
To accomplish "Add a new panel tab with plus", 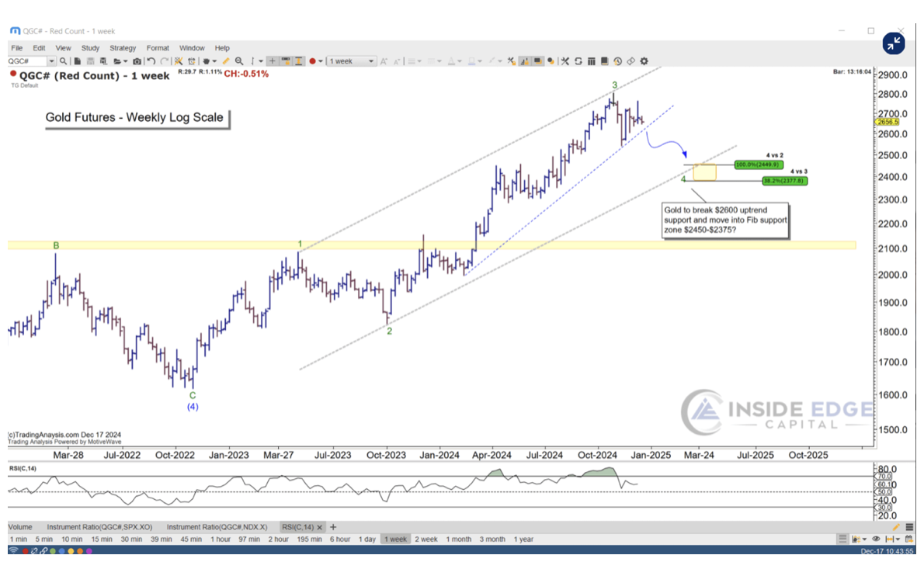I will 334,526.
